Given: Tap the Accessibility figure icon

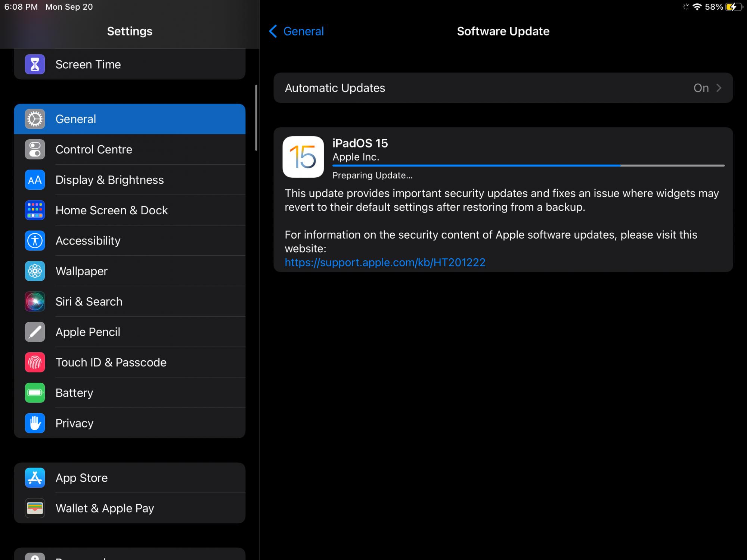Looking at the screenshot, I should click(35, 241).
